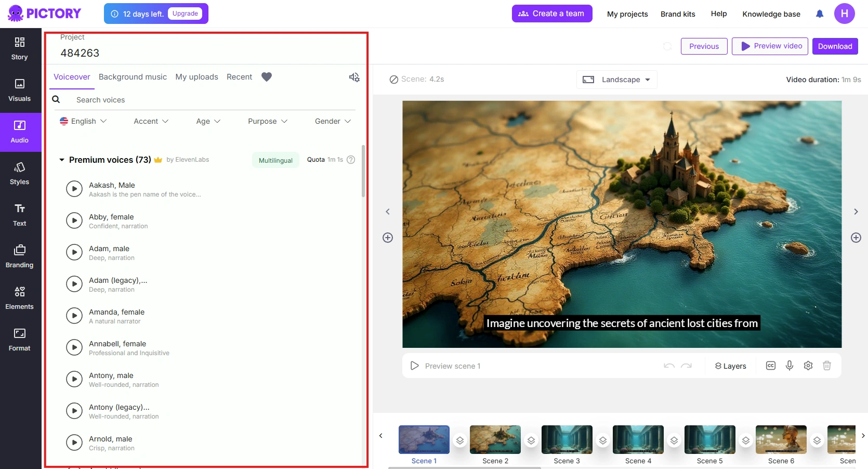Open the Visuals sidebar panel
This screenshot has height=469, width=868.
point(20,90)
